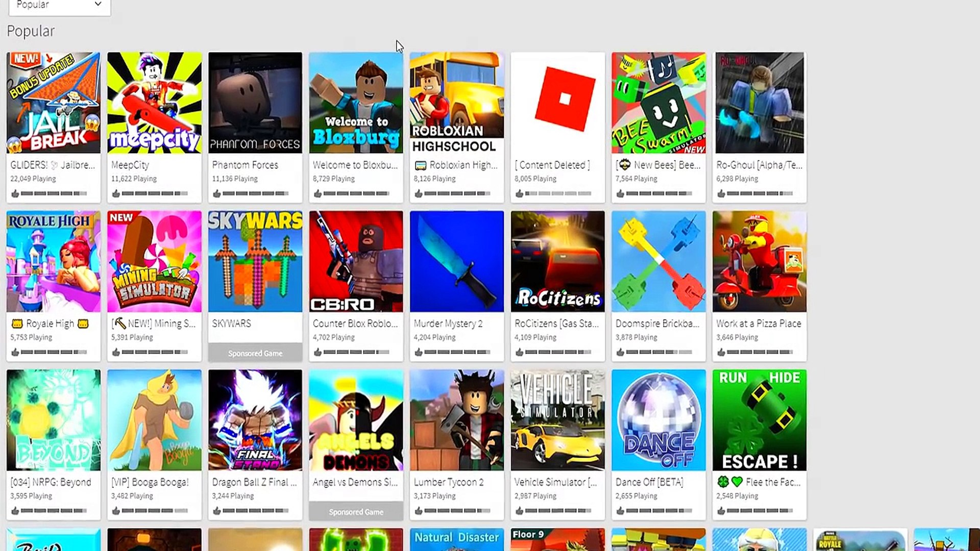980x551 pixels.
Task: Click the Counter Blox rating bar
Action: coord(356,352)
